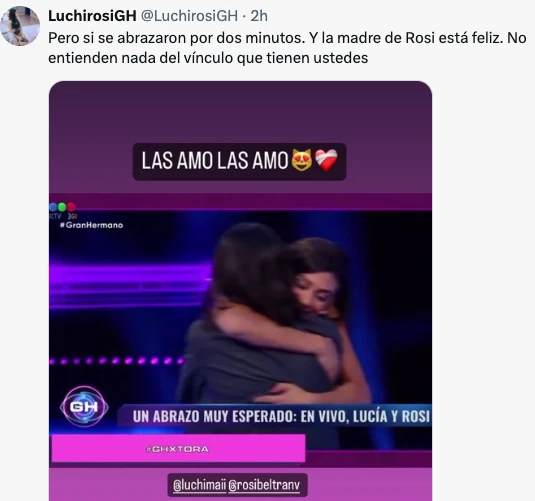Screen dimensions: 535x501
Task: Open the tweet via the 2h timestamp
Action: click(x=259, y=16)
